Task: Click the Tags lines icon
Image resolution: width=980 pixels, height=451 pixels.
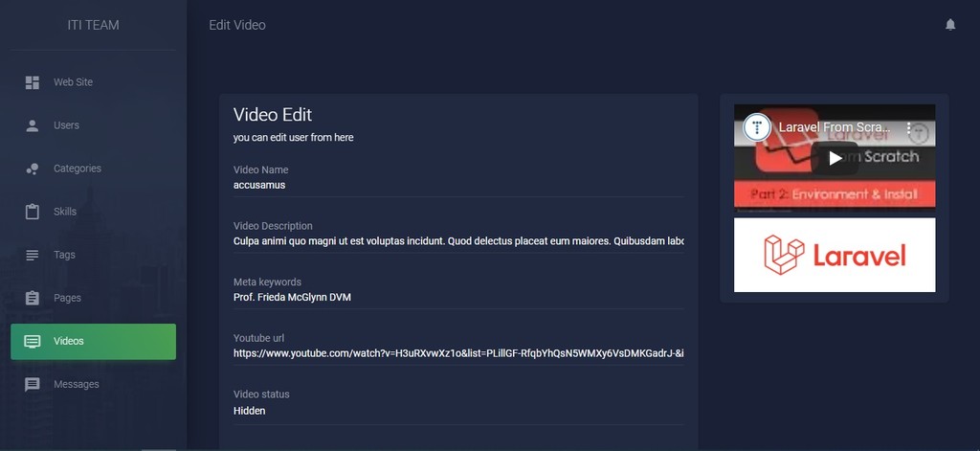Action: (x=32, y=256)
